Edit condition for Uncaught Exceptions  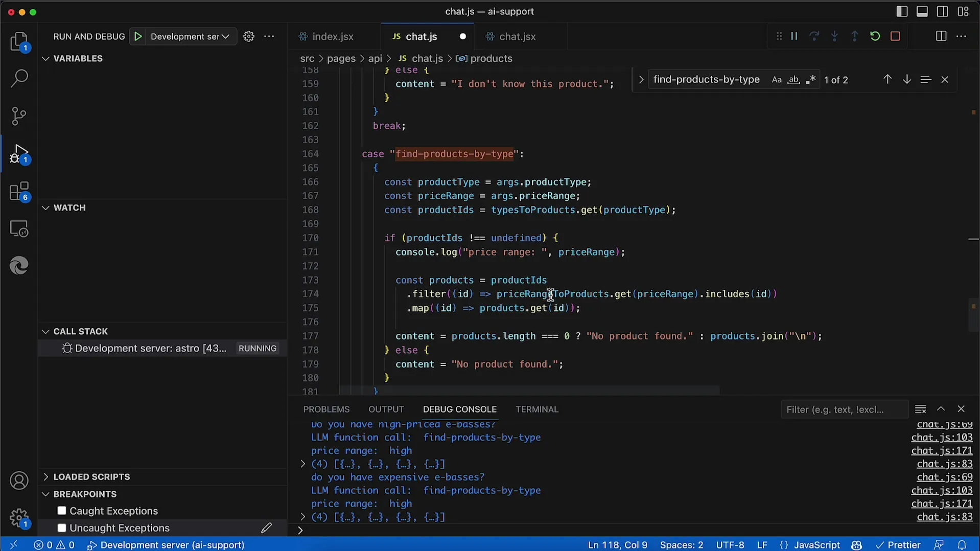tap(266, 528)
